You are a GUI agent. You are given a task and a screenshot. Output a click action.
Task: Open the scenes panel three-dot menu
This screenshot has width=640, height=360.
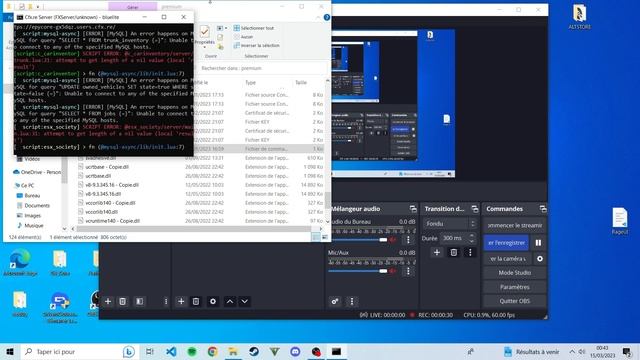click(166, 302)
